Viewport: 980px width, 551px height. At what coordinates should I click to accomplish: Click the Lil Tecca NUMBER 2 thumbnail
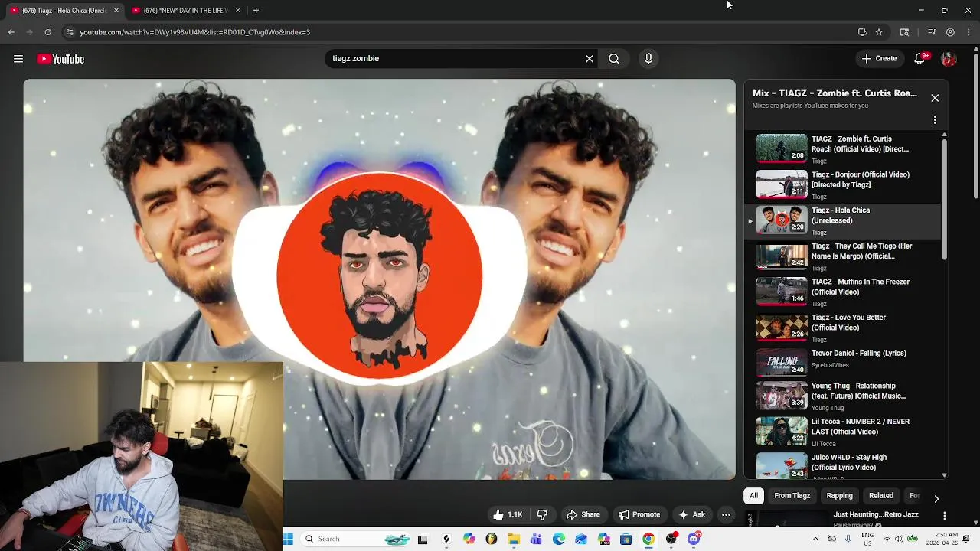[782, 432]
